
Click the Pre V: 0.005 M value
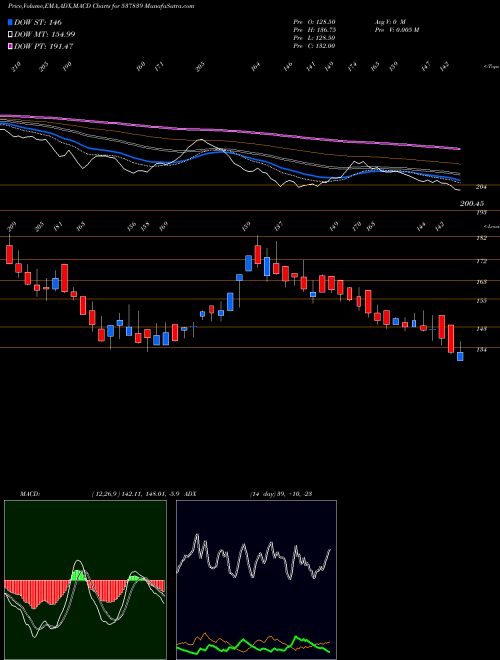396,30
